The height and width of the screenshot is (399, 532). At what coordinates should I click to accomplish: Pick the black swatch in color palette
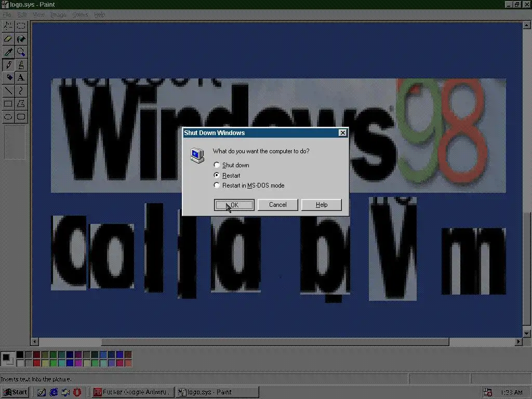click(x=20, y=355)
